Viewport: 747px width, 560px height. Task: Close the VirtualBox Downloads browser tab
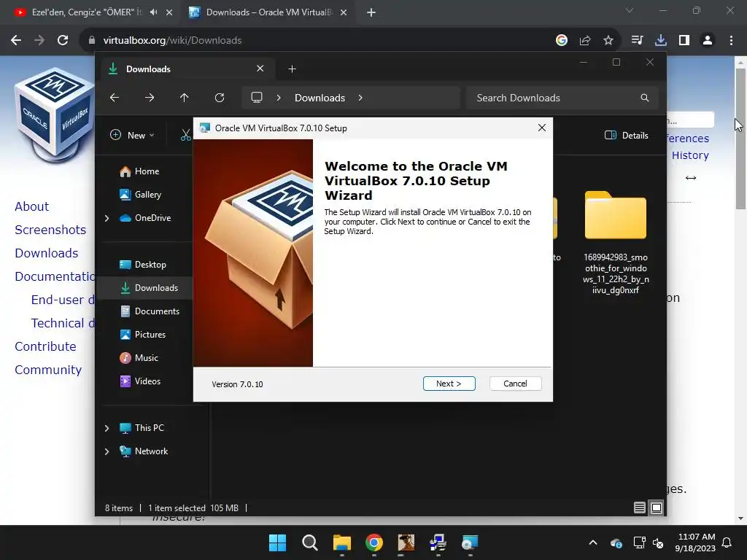(344, 12)
